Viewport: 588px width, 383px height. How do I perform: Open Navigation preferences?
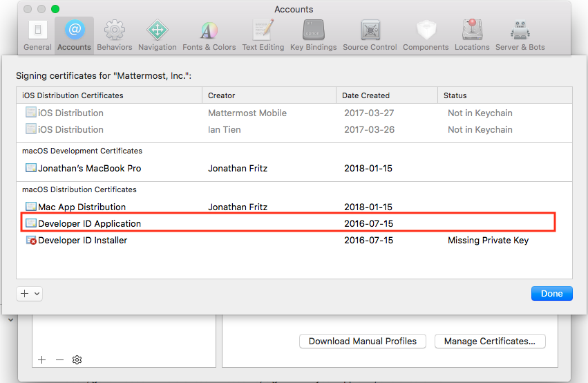click(157, 35)
